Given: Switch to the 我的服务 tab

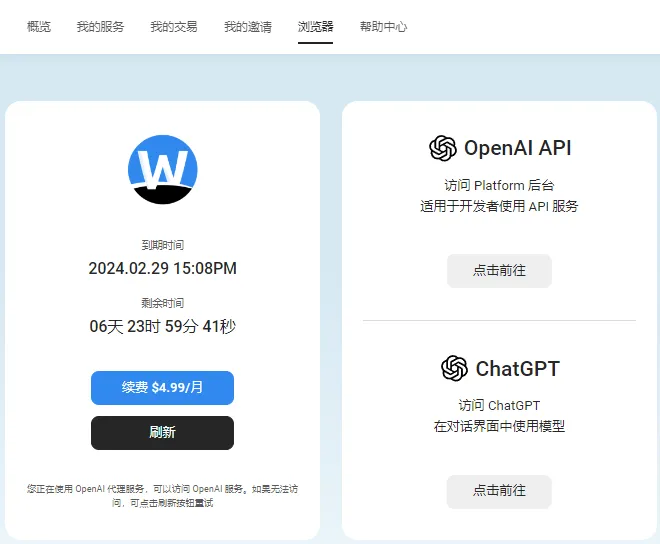Looking at the screenshot, I should click(x=100, y=27).
